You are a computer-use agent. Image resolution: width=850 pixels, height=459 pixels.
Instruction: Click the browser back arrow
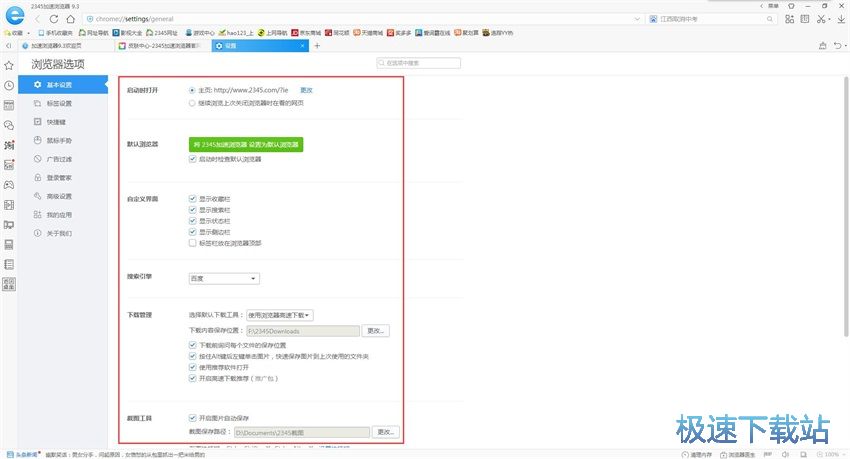38,19
